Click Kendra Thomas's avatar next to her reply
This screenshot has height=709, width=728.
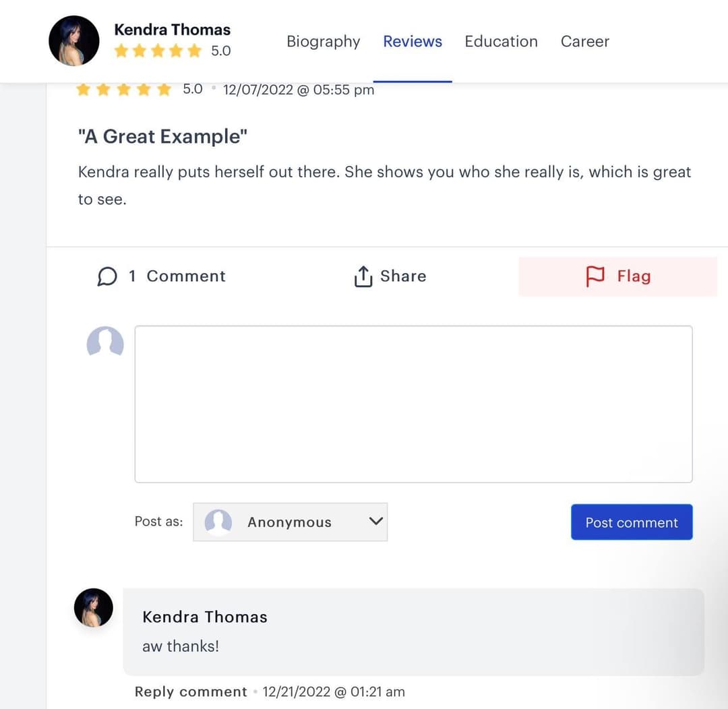point(94,607)
